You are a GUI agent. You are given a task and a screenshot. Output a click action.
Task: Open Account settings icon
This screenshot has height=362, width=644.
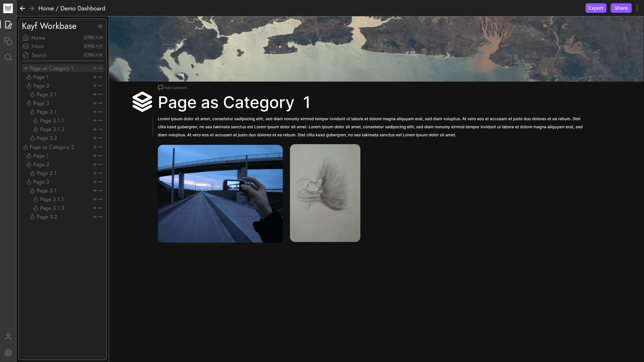(8, 337)
